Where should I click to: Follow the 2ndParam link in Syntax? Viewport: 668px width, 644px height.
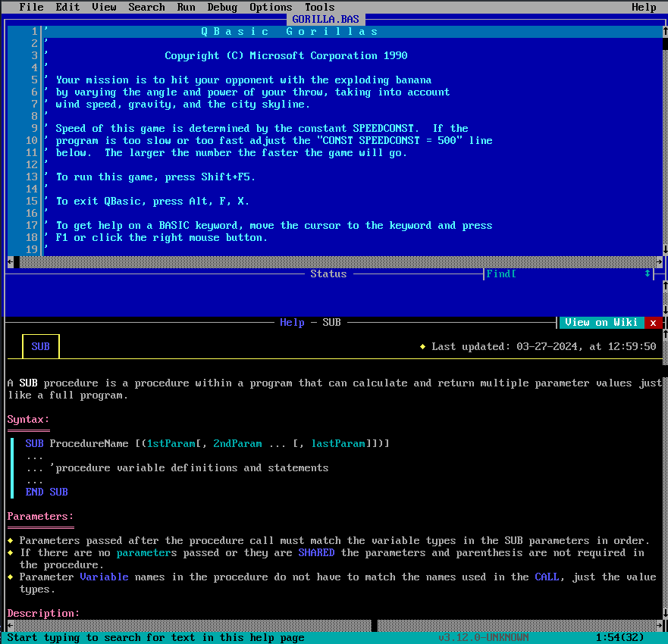[237, 443]
